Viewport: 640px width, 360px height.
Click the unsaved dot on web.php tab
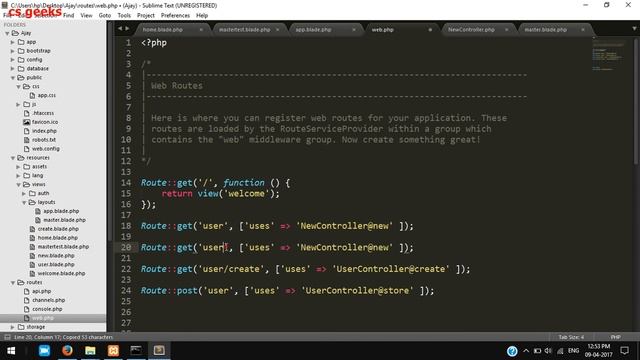tap(430, 30)
